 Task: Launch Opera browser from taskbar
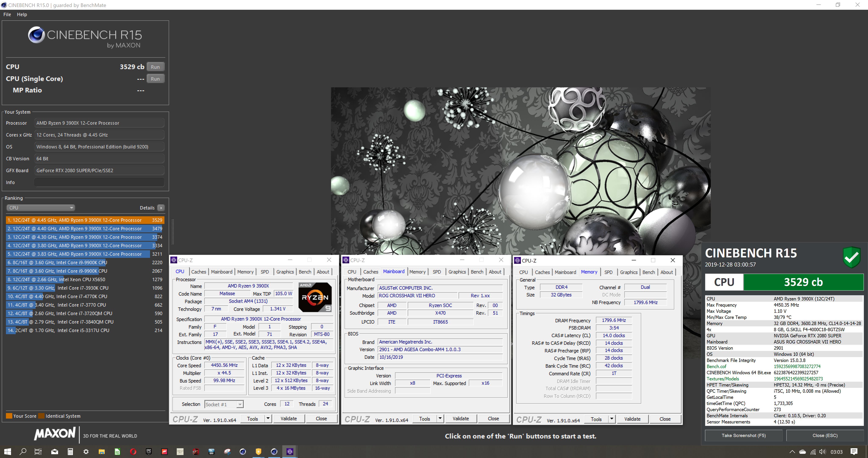[x=133, y=452]
